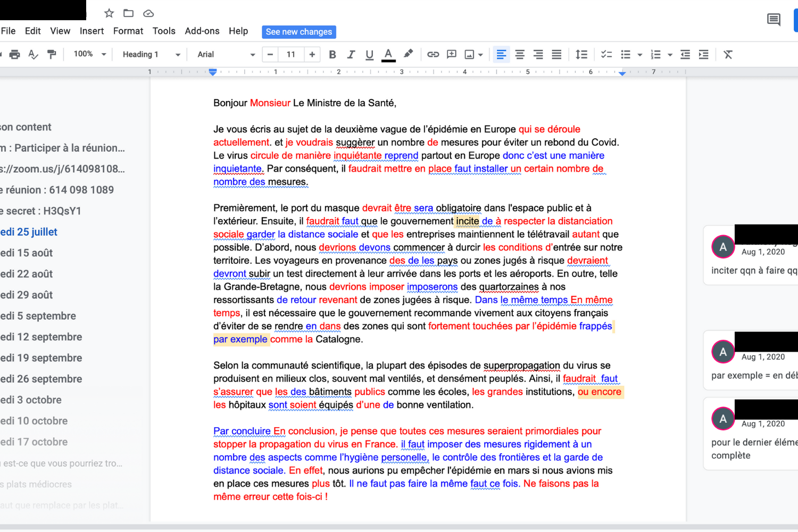
Task: Click See new changes button
Action: 299,32
